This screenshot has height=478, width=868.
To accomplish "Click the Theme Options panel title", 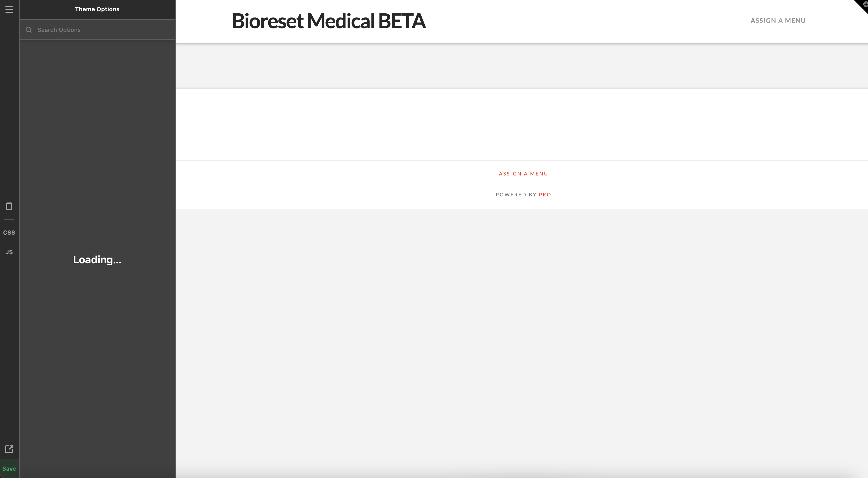I will pos(97,9).
